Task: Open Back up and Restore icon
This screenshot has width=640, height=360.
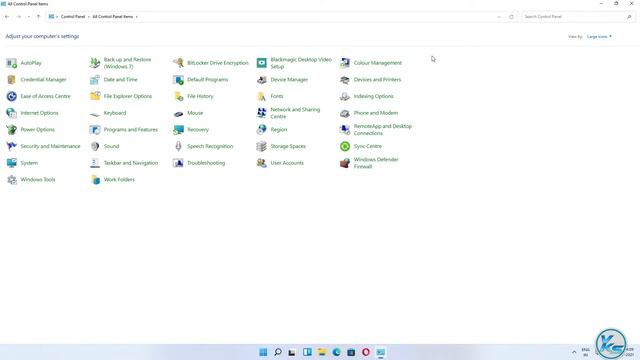Action: coord(95,63)
